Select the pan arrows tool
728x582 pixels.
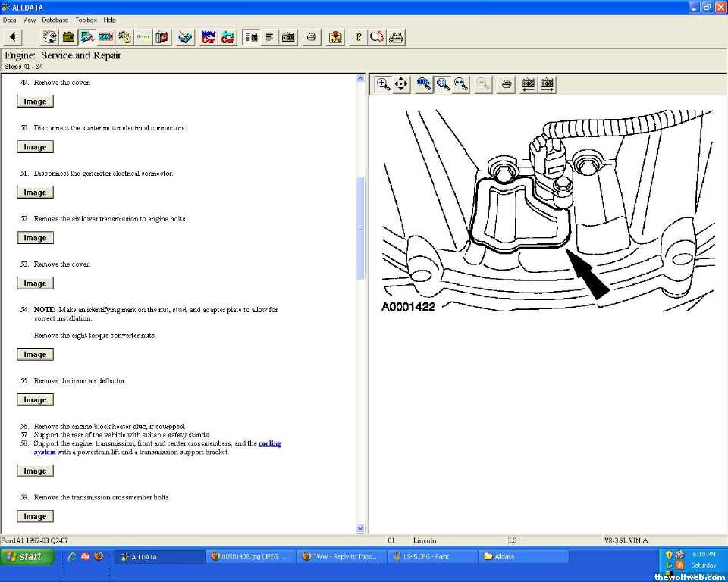402,84
